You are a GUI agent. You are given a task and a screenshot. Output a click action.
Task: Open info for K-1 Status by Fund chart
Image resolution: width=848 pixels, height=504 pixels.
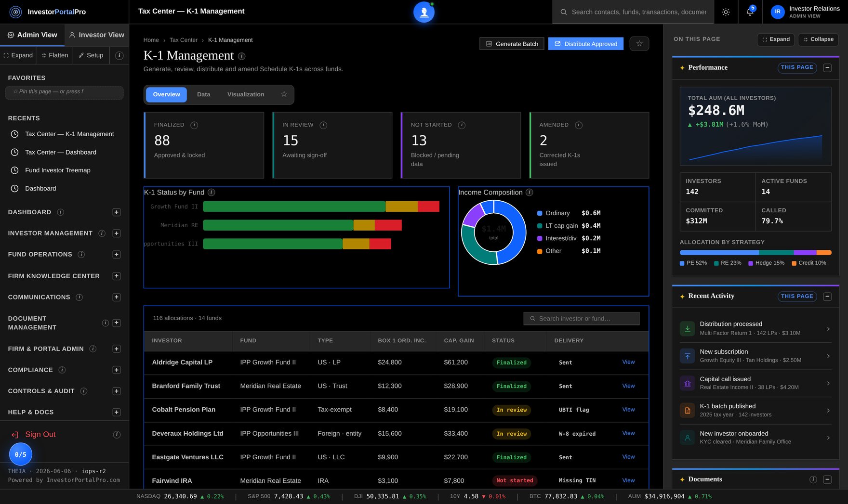click(x=212, y=193)
